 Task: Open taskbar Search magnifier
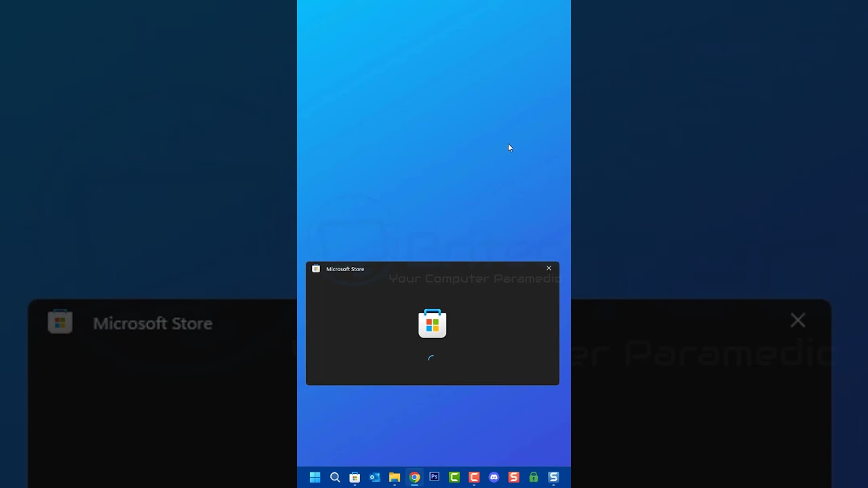click(x=335, y=477)
